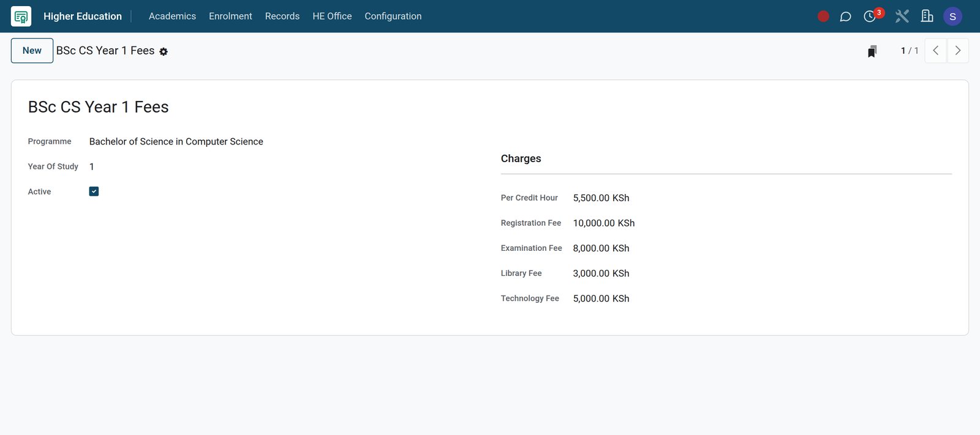Viewport: 980px width, 435px height.
Task: Open the activities clock icon
Action: pos(870,17)
